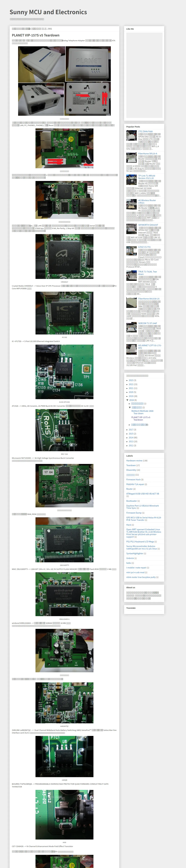Click the SERCOM T3 ST-244F post thumbnail
186x868 pixels.
click(x=132, y=327)
